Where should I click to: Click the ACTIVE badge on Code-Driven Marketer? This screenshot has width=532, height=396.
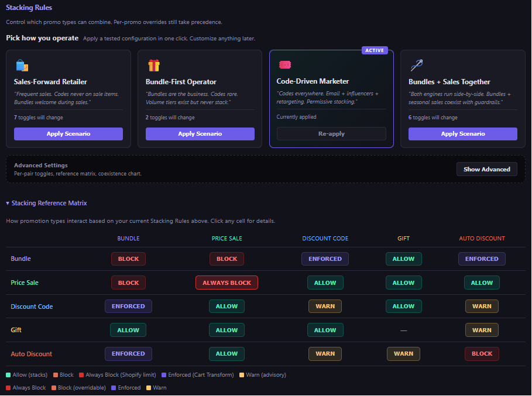375,50
